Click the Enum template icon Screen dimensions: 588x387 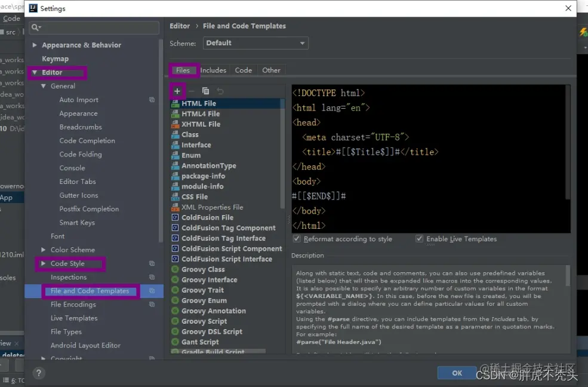[175, 155]
